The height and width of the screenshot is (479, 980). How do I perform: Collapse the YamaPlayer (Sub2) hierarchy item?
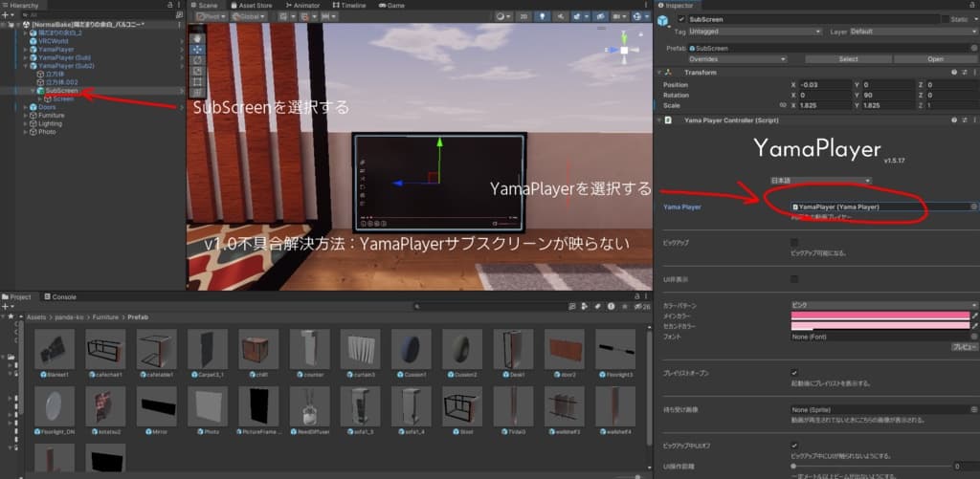[x=26, y=66]
